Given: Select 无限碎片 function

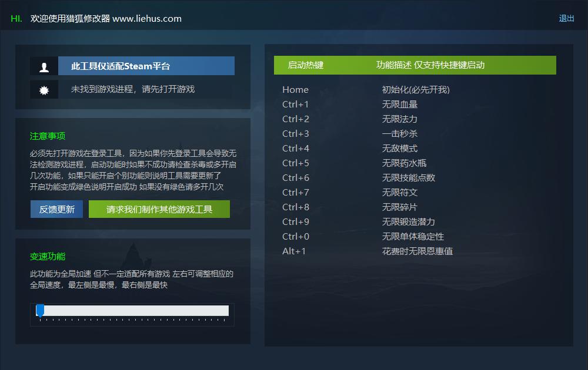Looking at the screenshot, I should pos(399,207).
